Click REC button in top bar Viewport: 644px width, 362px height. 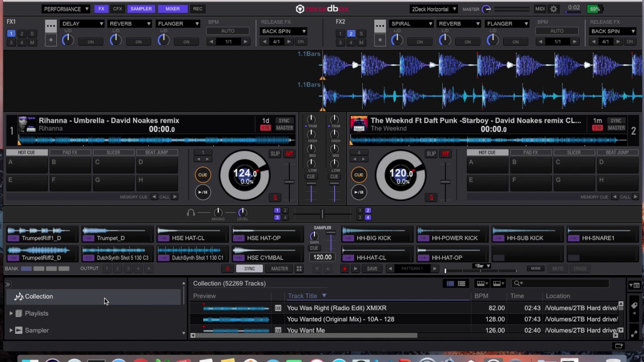[198, 9]
